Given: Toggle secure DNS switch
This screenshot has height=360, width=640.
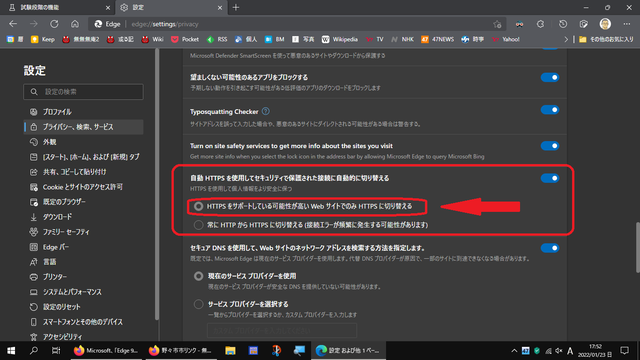Looking at the screenshot, I should (549, 248).
